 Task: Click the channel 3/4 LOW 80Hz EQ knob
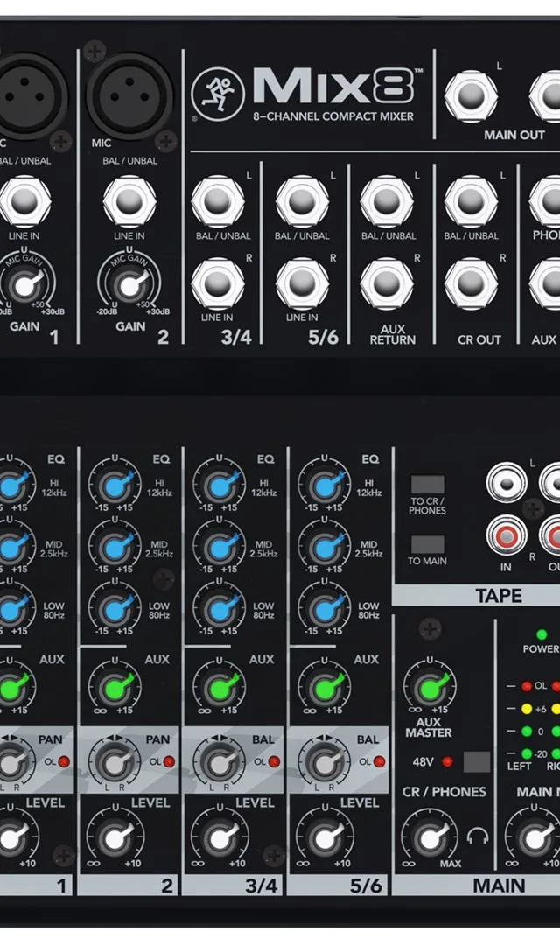point(220,609)
